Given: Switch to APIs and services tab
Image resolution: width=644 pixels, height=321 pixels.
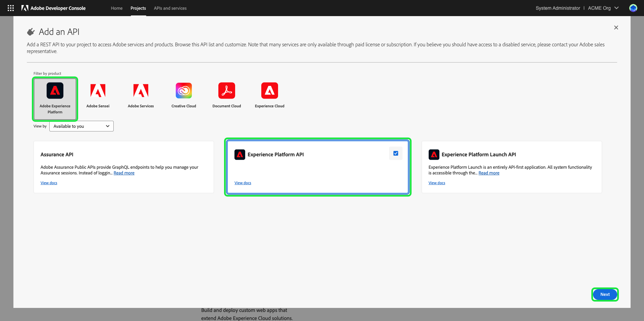Looking at the screenshot, I should point(170,8).
